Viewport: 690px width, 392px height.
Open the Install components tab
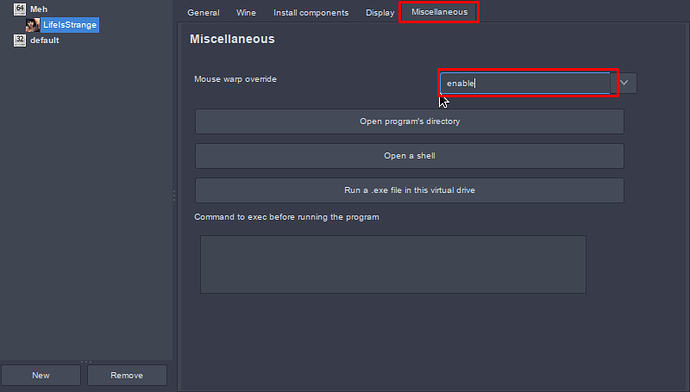point(311,13)
